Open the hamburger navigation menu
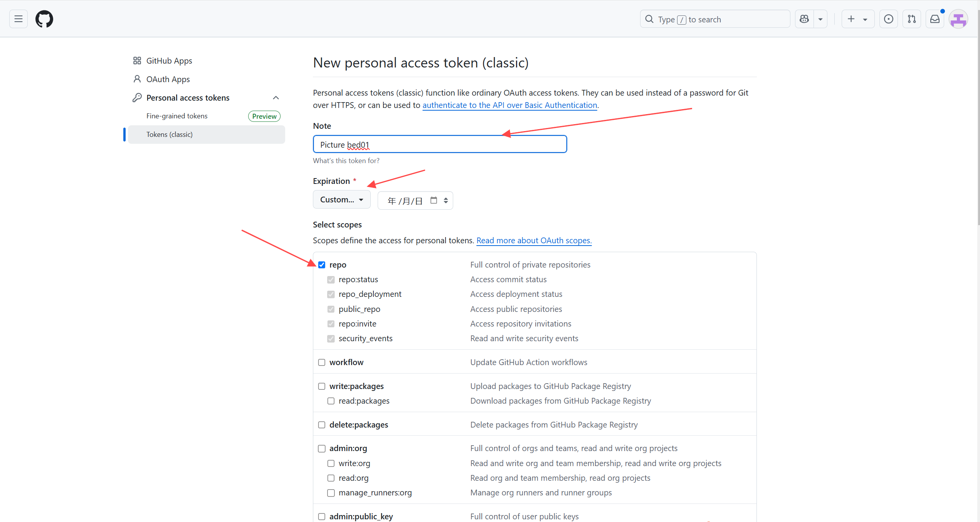The width and height of the screenshot is (980, 522). 18,19
